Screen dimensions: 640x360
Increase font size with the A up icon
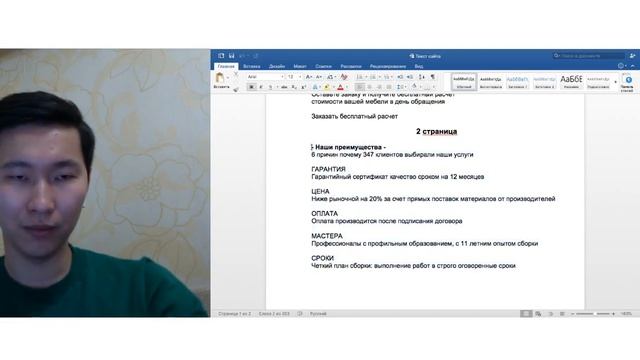pos(309,77)
